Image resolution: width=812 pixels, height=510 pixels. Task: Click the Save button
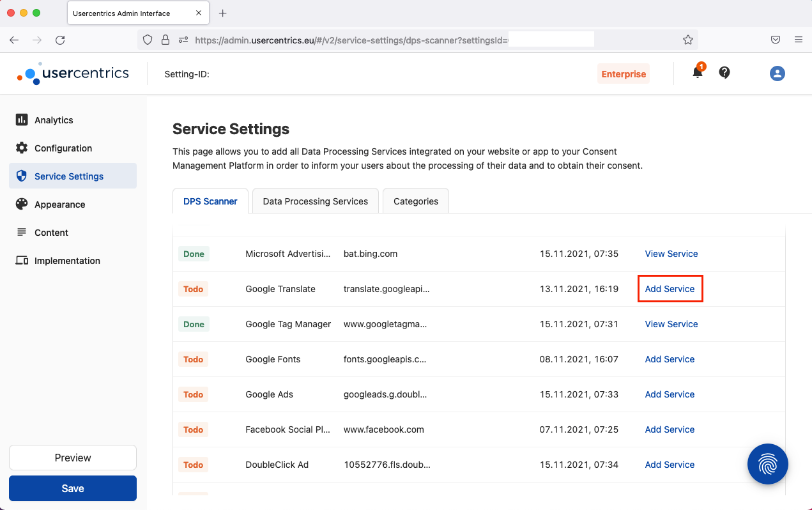point(73,488)
